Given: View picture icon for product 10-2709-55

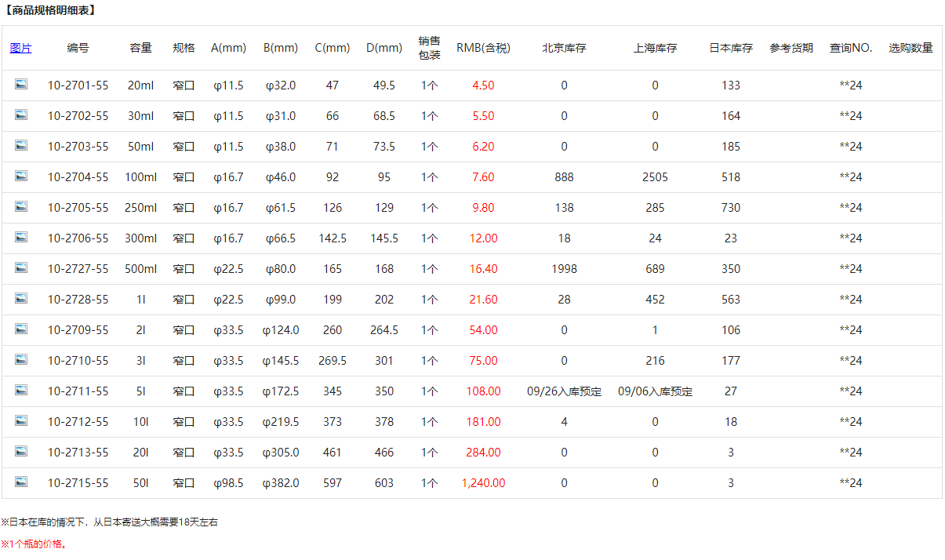Looking at the screenshot, I should pos(21,329).
